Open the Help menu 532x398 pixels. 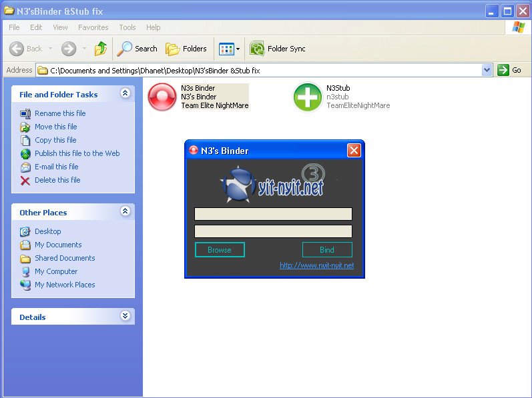[x=153, y=27]
